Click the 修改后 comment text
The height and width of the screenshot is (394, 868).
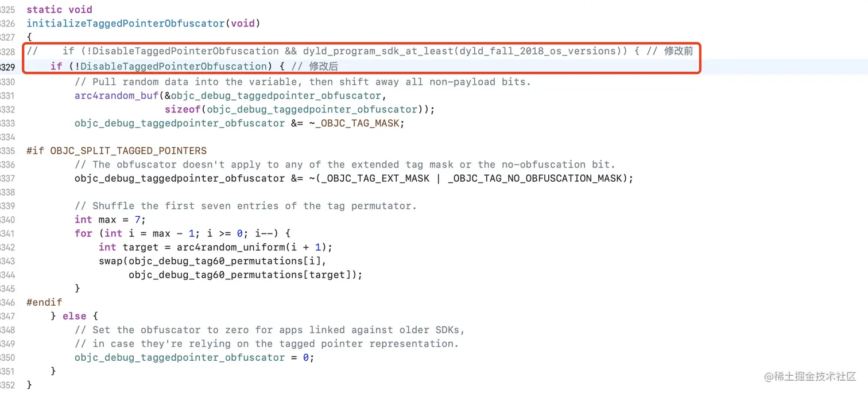pyautogui.click(x=324, y=67)
